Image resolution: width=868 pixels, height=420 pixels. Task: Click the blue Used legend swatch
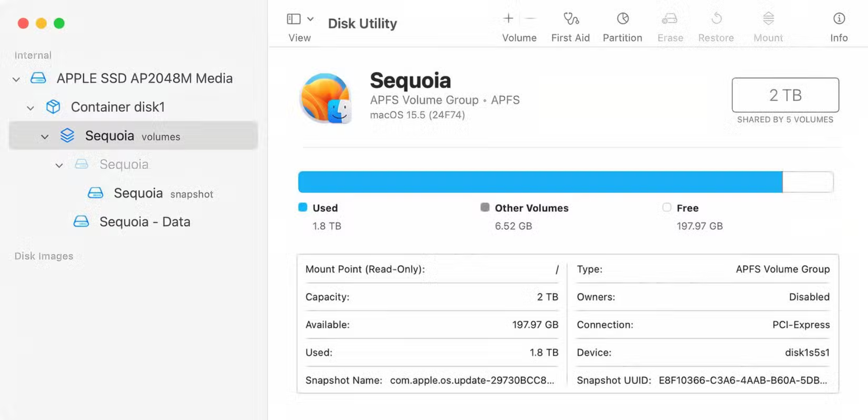click(303, 207)
